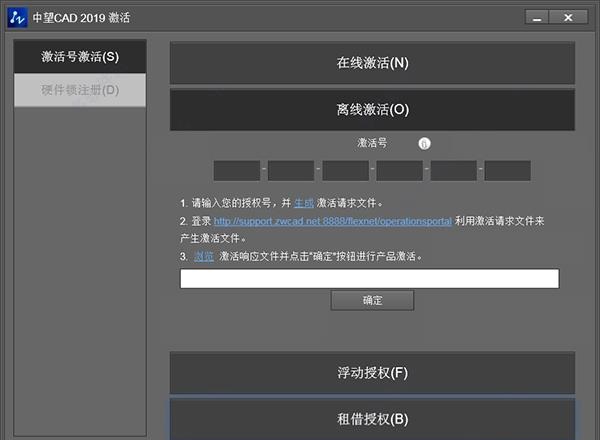Click the 浏览 link in step 3

(204, 256)
